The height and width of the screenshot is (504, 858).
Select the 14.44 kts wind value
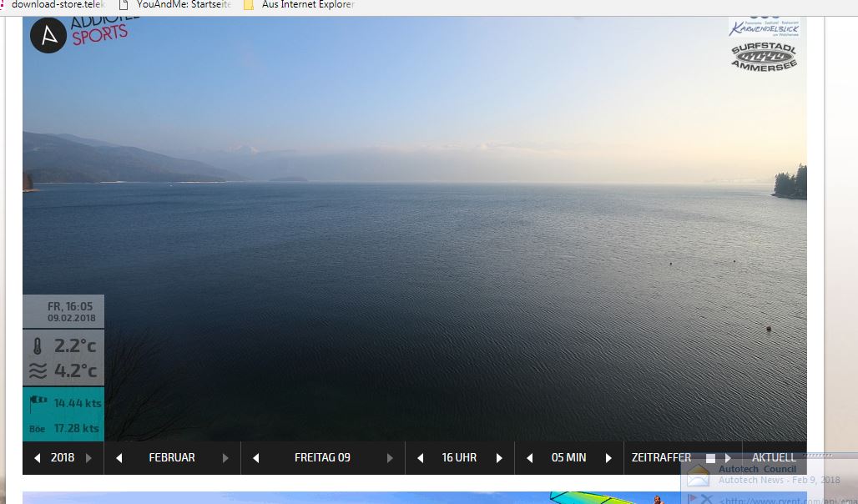[x=77, y=403]
